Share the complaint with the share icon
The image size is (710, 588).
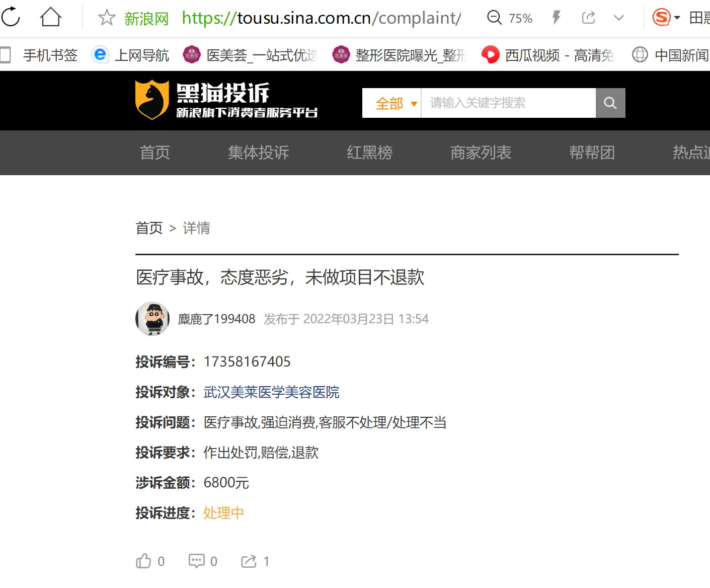click(x=249, y=561)
